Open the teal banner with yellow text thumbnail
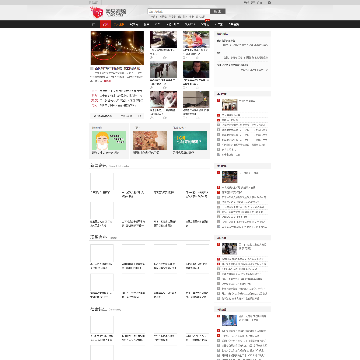This screenshot has height=360, width=360. 190,140
